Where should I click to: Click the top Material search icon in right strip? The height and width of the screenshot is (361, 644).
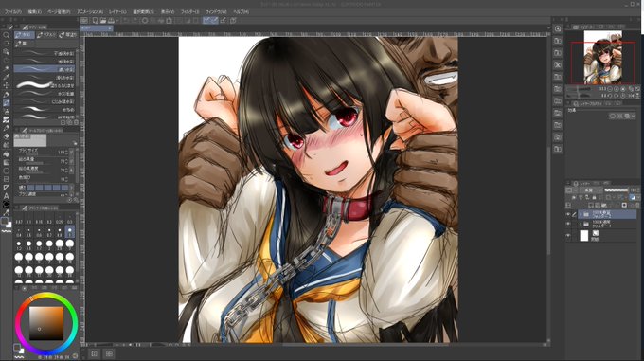(558, 28)
